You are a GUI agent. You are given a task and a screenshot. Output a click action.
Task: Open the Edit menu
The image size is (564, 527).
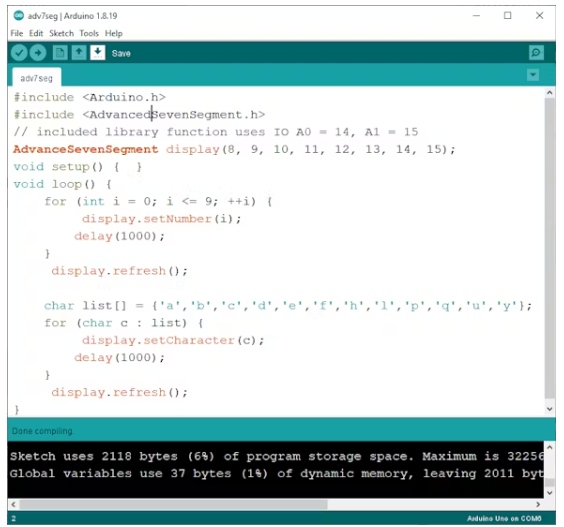36,33
